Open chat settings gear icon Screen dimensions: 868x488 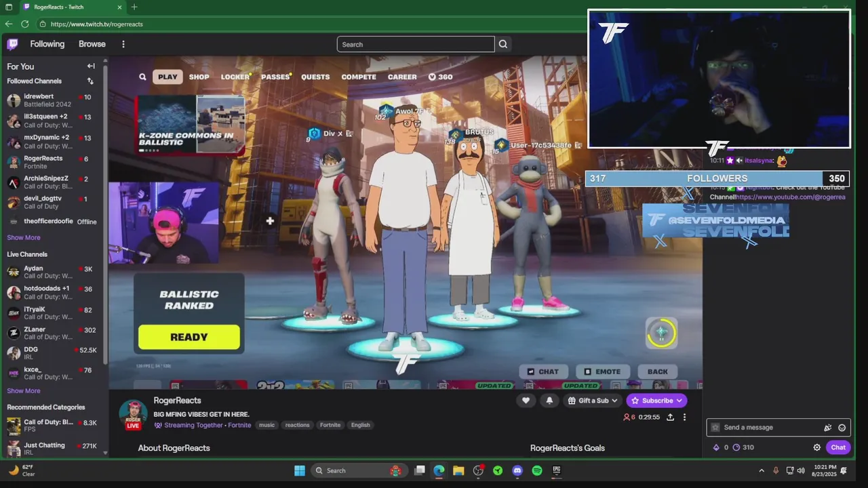tap(817, 447)
